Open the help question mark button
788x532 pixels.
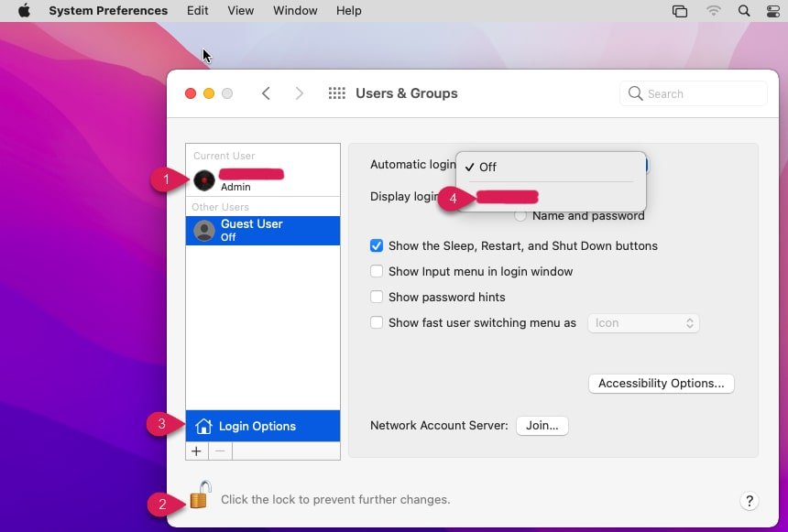[749, 501]
